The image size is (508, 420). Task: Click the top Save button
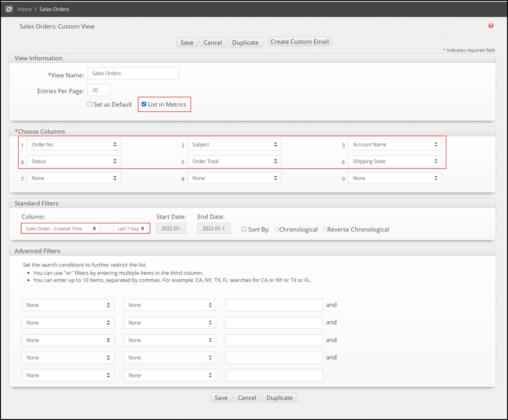pyautogui.click(x=187, y=42)
